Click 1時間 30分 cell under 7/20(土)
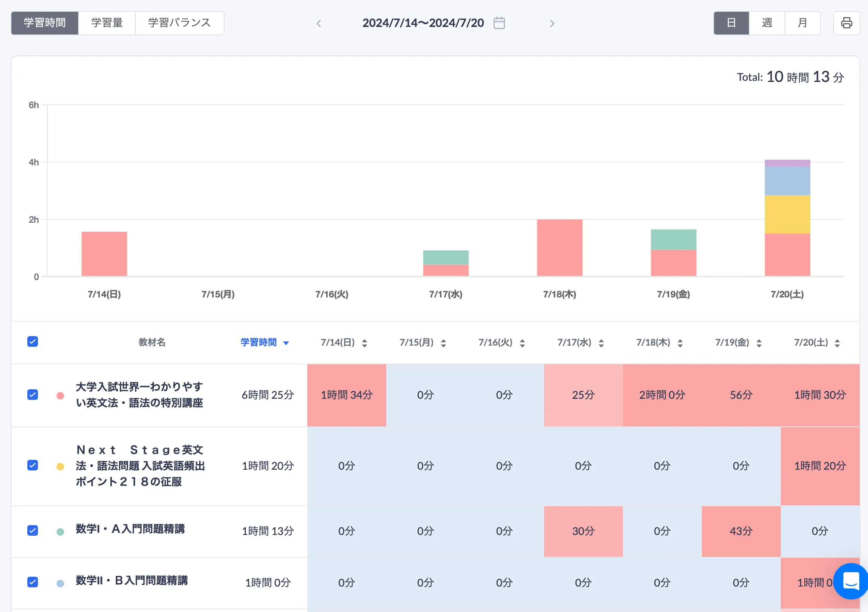868x612 pixels. click(820, 395)
